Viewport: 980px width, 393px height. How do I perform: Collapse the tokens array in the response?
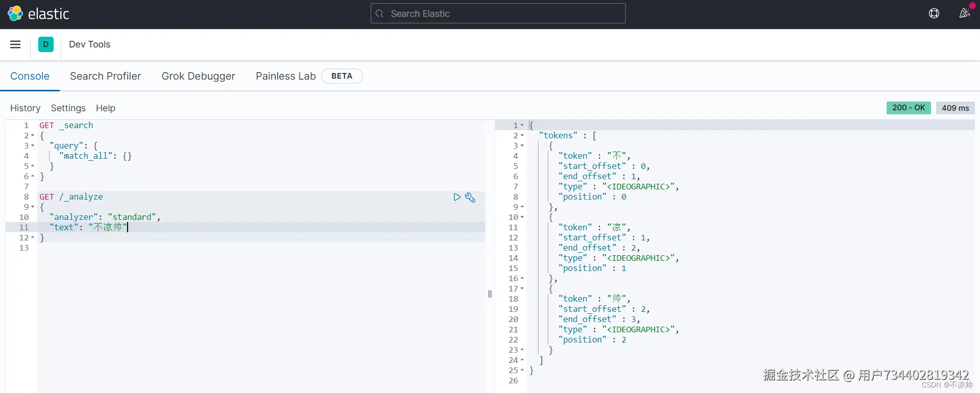coord(522,136)
